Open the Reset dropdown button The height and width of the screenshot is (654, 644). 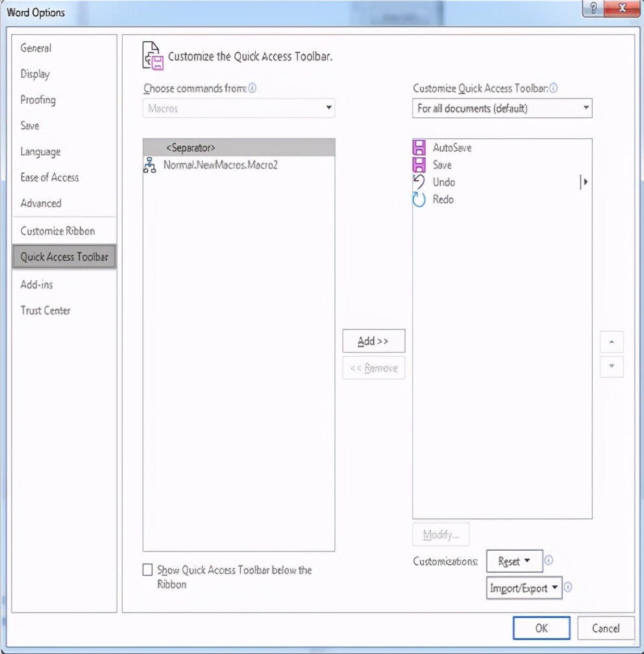pyautogui.click(x=515, y=561)
